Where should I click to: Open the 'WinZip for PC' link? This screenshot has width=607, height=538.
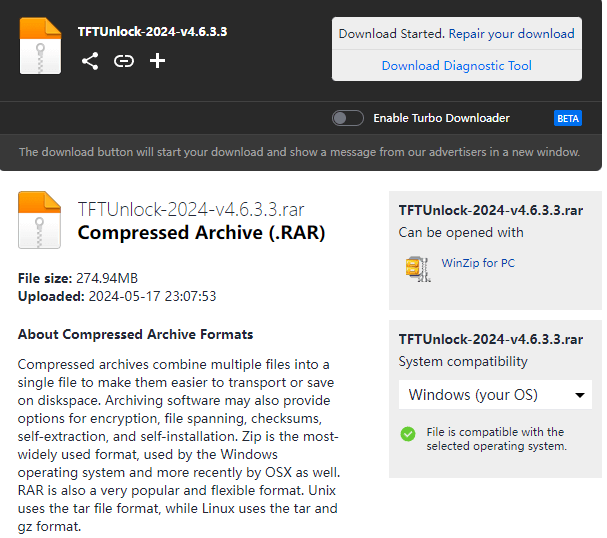(x=478, y=264)
